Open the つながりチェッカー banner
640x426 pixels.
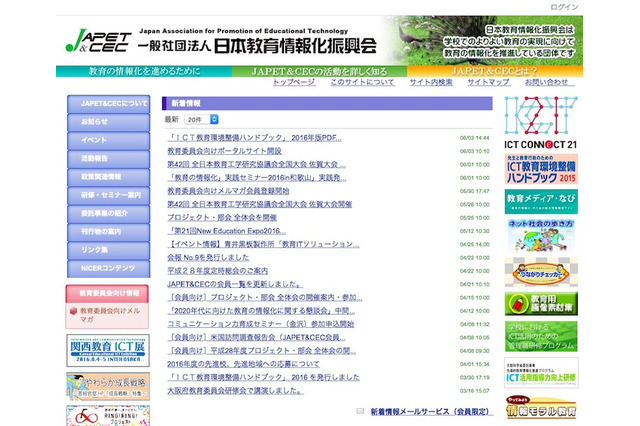coord(541,272)
